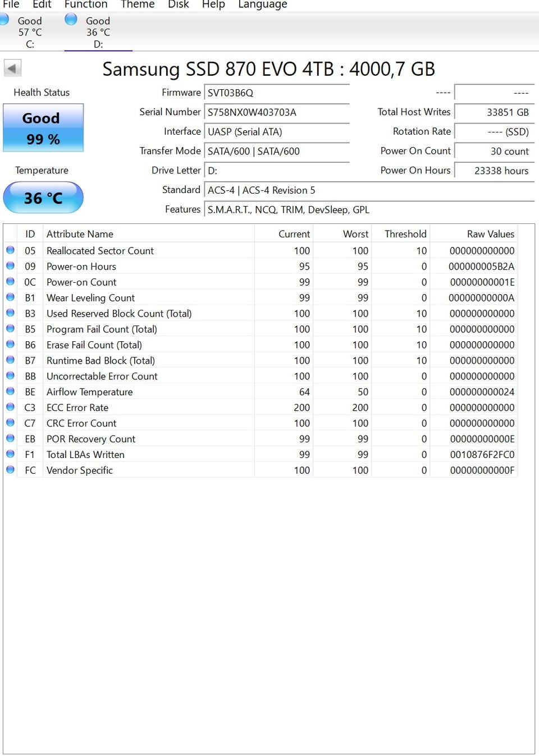Click status orb for Power-on Hours row

(x=10, y=266)
